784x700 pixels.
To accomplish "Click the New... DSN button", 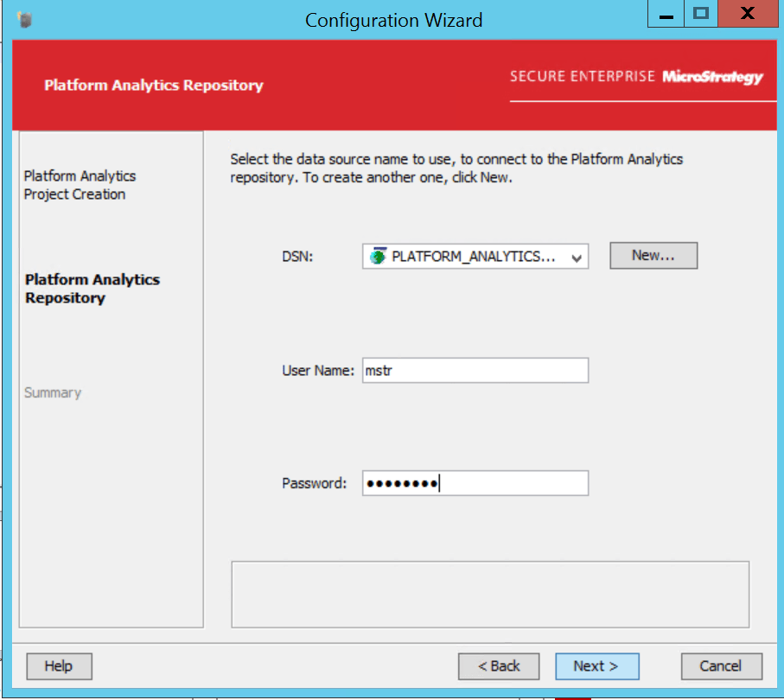I will tap(653, 256).
